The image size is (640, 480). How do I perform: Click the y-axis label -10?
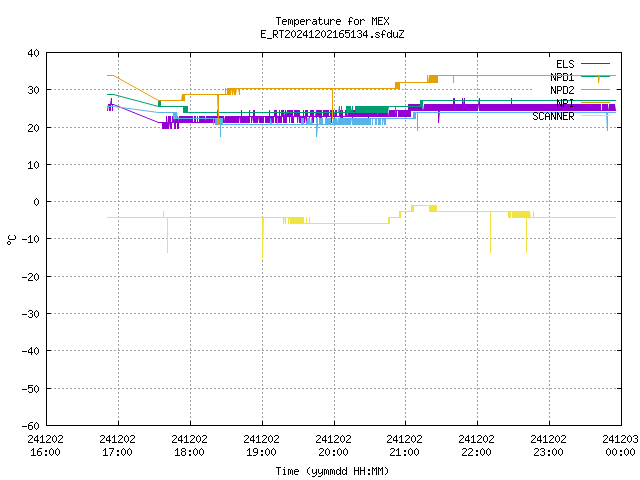tap(31, 239)
